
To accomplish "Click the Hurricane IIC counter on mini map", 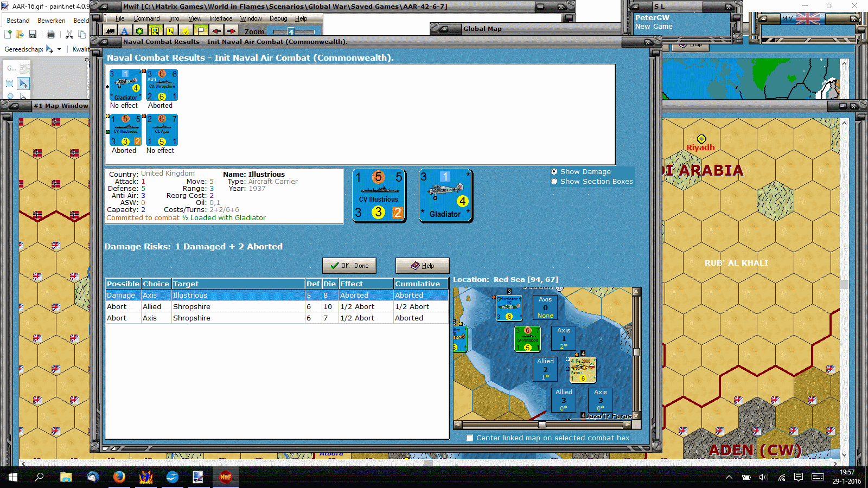I will (509, 308).
